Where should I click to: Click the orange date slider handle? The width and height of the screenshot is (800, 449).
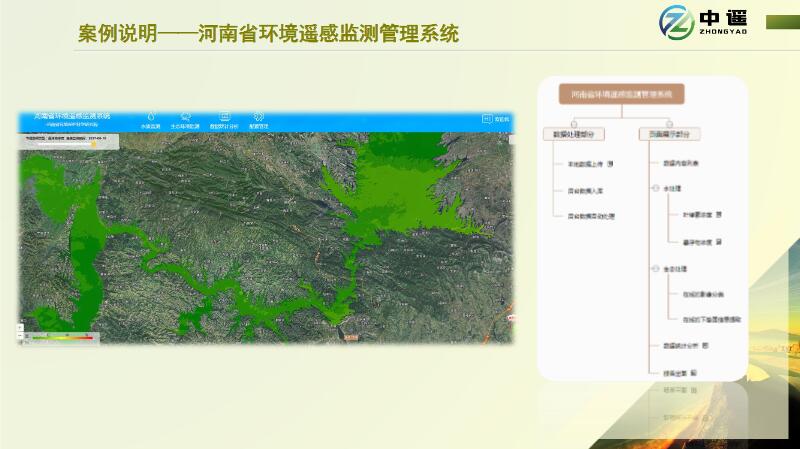pyautogui.click(x=93, y=144)
